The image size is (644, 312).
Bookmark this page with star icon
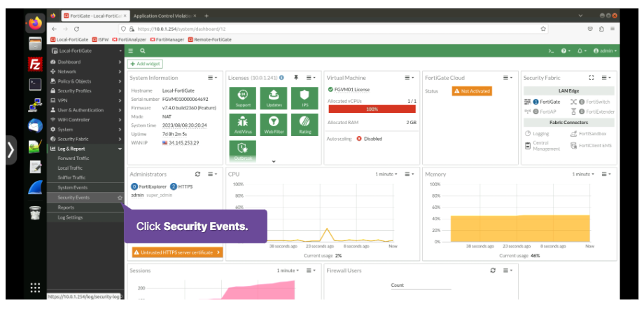click(543, 29)
